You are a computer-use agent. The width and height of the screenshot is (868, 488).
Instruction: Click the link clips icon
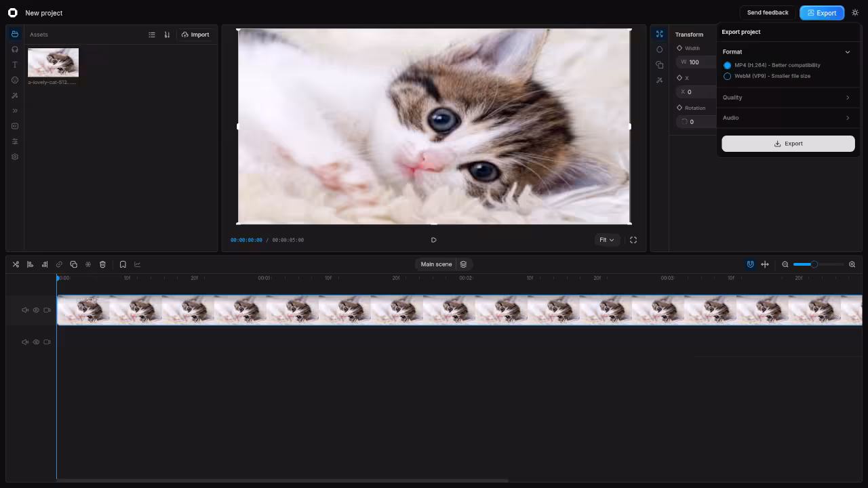(x=59, y=264)
